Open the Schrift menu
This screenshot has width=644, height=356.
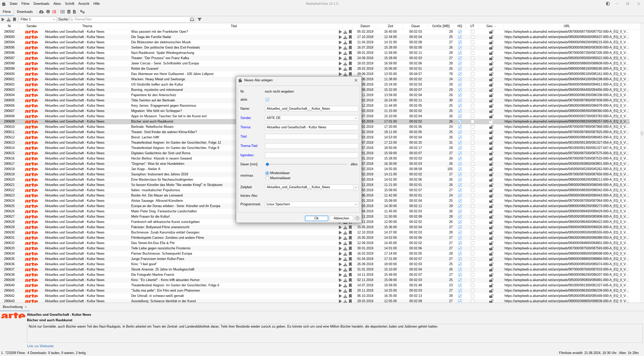[69, 4]
